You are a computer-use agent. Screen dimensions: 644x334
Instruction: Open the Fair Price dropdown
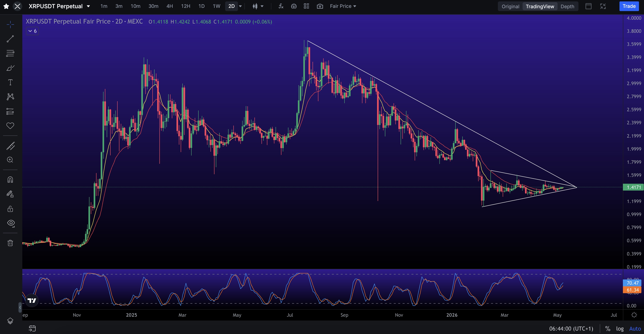(343, 6)
